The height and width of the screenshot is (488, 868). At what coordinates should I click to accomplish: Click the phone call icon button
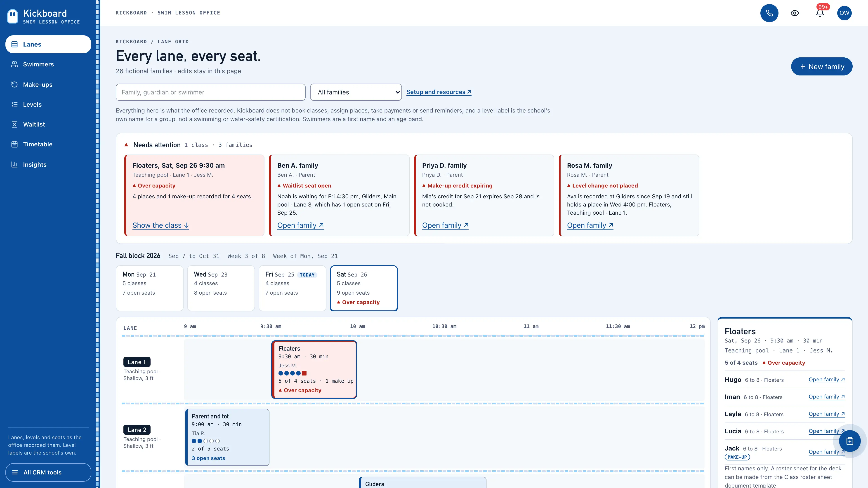pos(769,13)
